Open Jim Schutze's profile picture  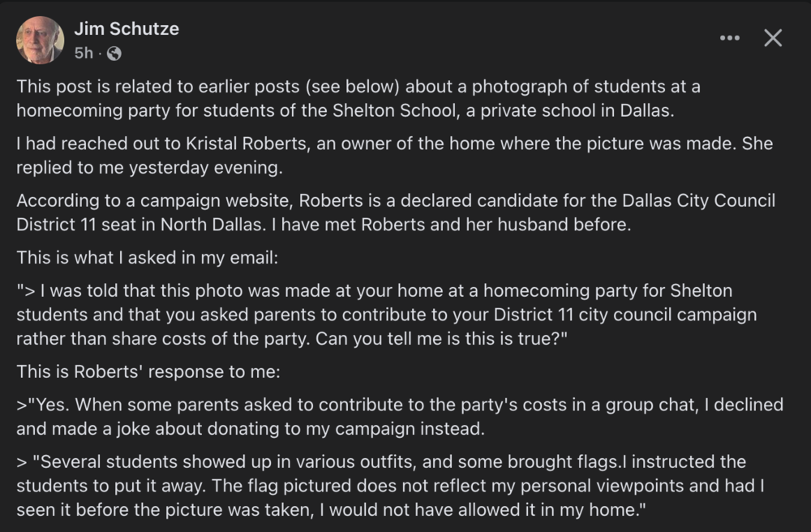pos(40,40)
